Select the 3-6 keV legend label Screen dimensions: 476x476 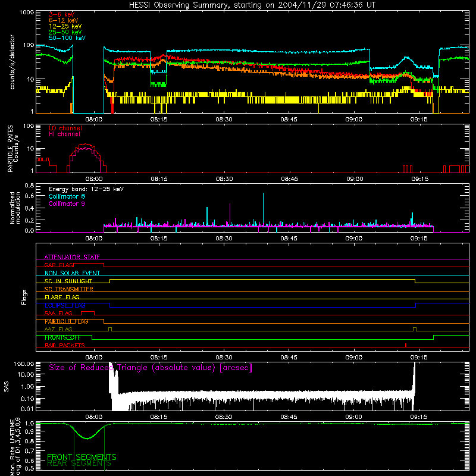[x=61, y=14]
